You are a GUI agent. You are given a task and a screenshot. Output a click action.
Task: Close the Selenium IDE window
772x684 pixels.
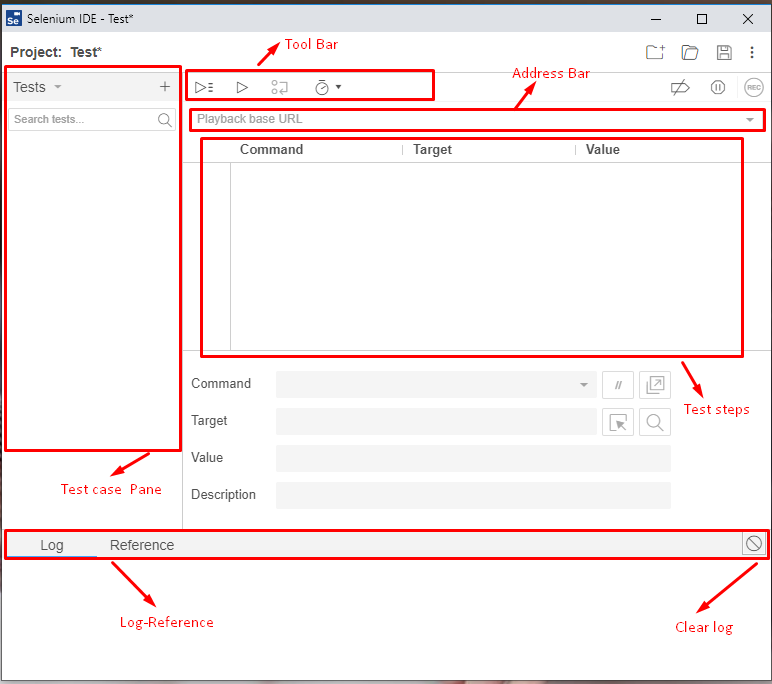[x=747, y=19]
